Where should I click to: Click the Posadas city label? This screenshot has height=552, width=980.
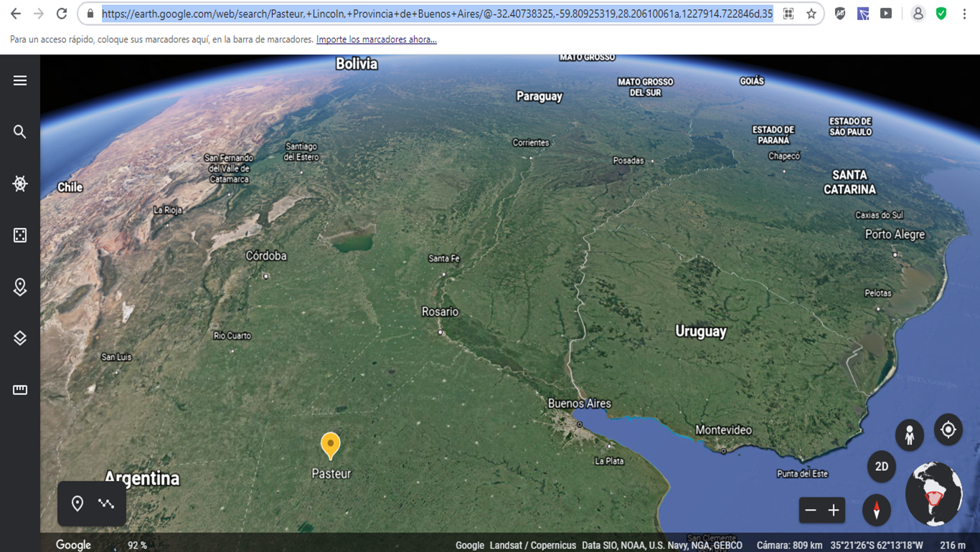[x=628, y=161]
